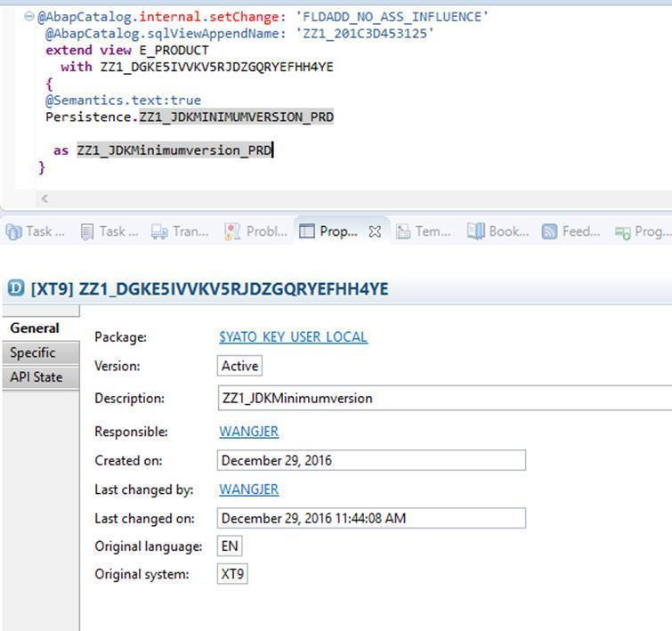The width and height of the screenshot is (672, 631).
Task: Click E_PRODUCT in the extend view line
Action: click(174, 50)
